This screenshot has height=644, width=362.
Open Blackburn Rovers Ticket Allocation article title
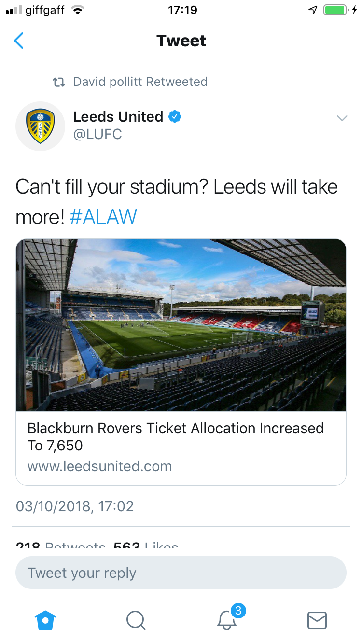point(176,436)
